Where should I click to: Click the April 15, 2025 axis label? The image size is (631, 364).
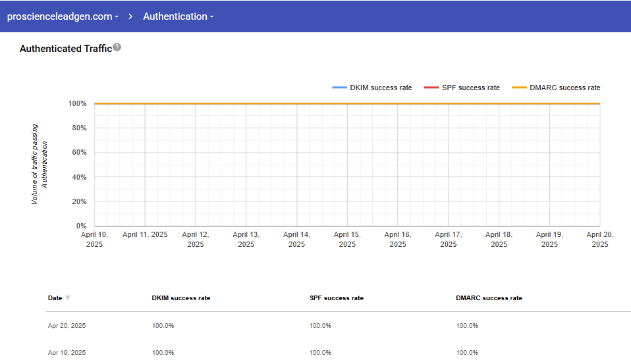point(347,239)
